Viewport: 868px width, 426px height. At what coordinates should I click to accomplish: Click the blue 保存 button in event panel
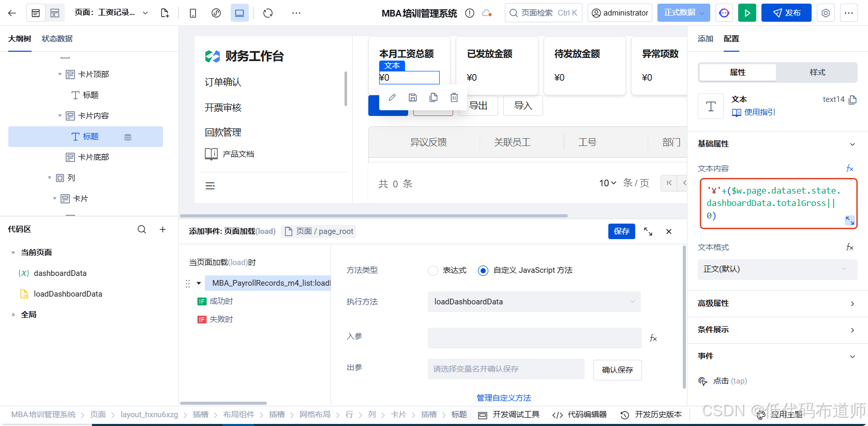[621, 231]
